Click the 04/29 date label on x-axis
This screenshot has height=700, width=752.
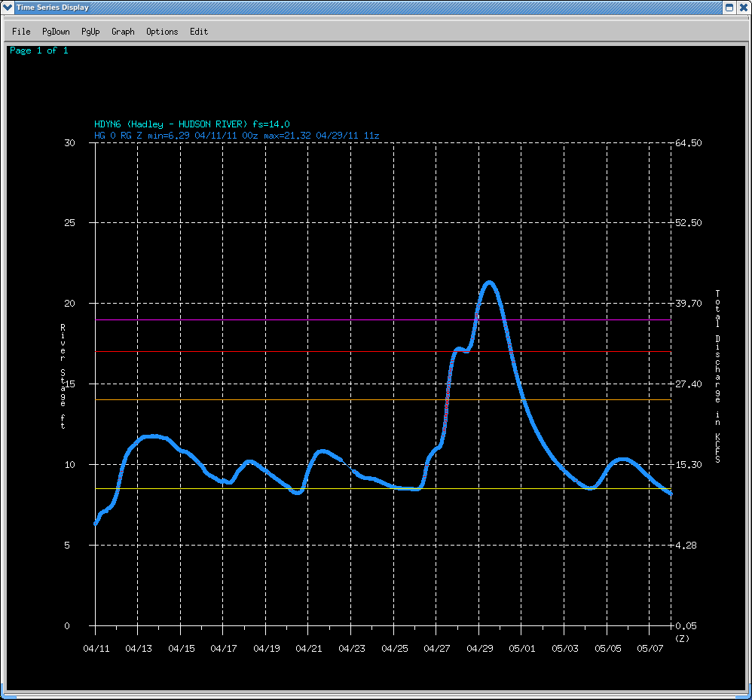coord(480,648)
